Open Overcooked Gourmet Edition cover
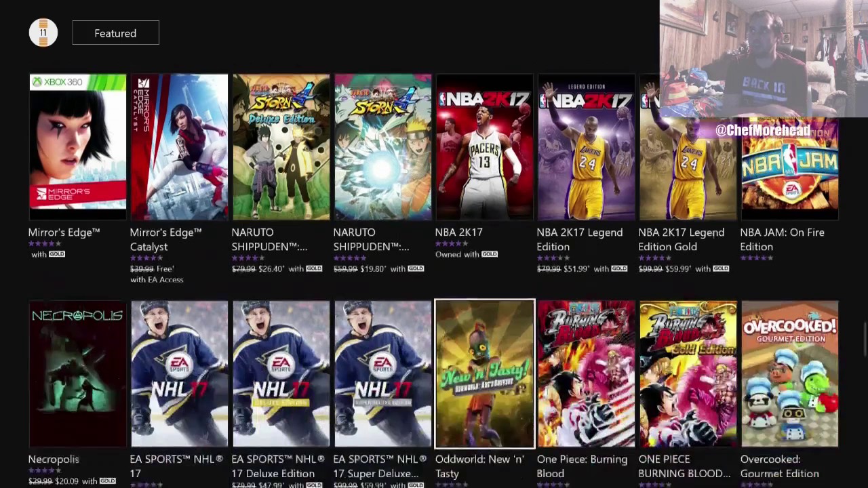The height and width of the screenshot is (488, 868). click(x=790, y=374)
